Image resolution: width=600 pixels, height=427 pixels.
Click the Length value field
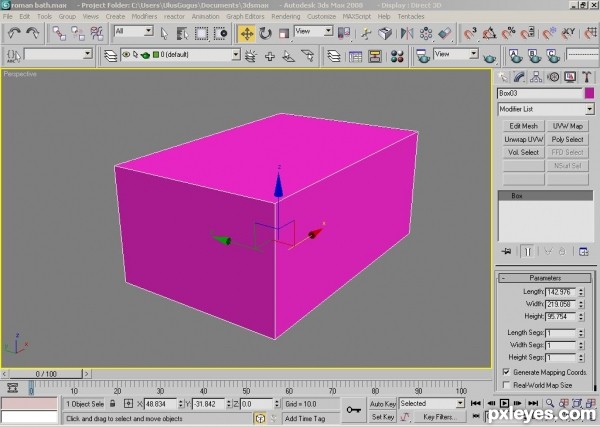(x=560, y=292)
